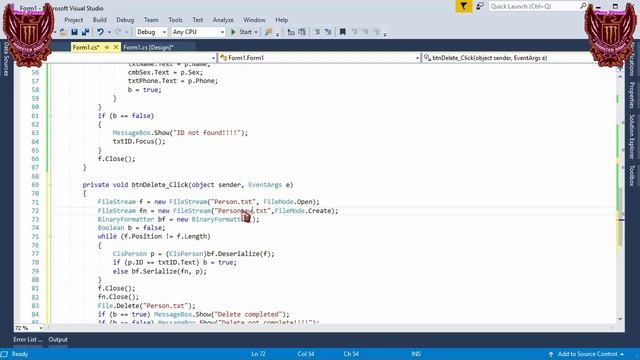Collapse the btnDelete_Click method outline at line 69

coord(51,185)
